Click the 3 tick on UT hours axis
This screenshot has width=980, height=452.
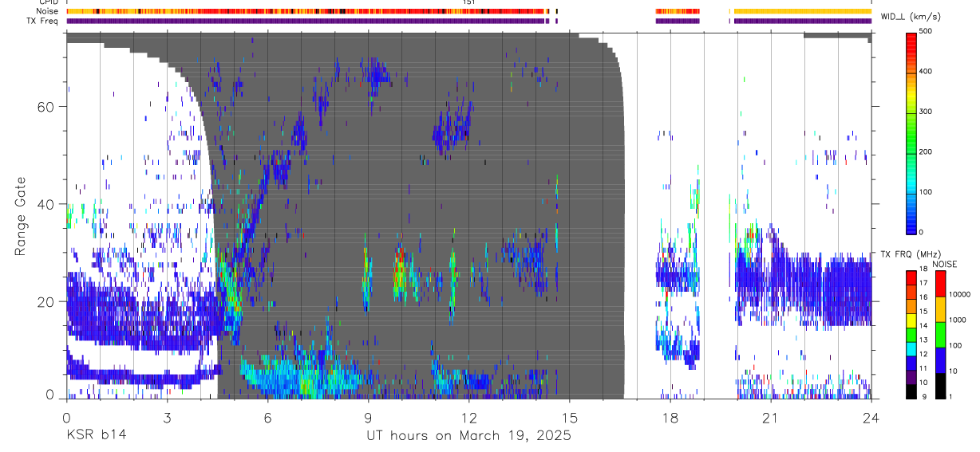[167, 417]
